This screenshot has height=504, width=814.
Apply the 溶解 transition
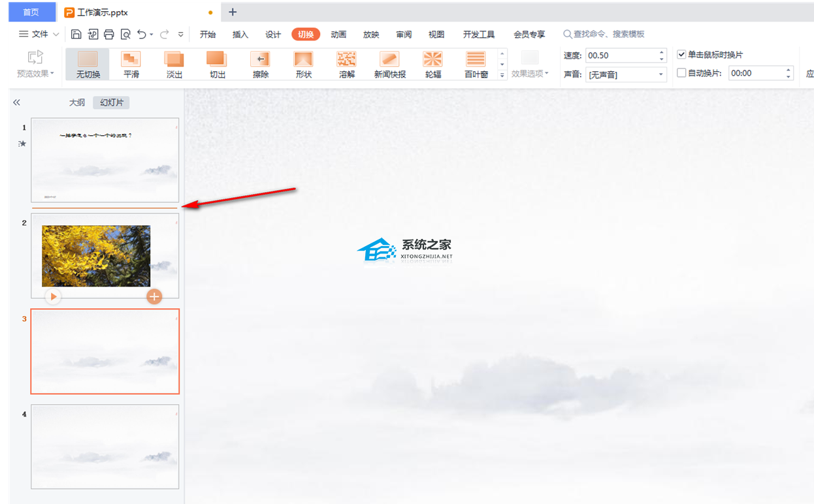347,64
